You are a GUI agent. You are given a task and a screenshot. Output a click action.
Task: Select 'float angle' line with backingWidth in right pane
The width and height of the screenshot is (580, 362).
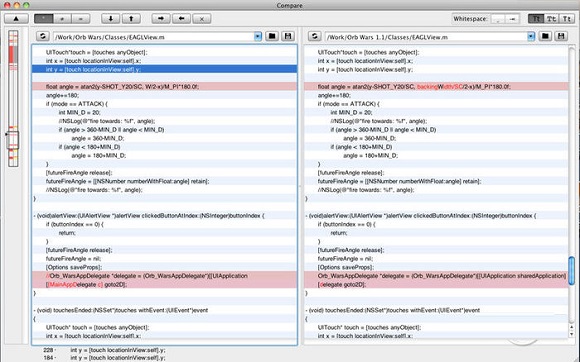pyautogui.click(x=436, y=87)
